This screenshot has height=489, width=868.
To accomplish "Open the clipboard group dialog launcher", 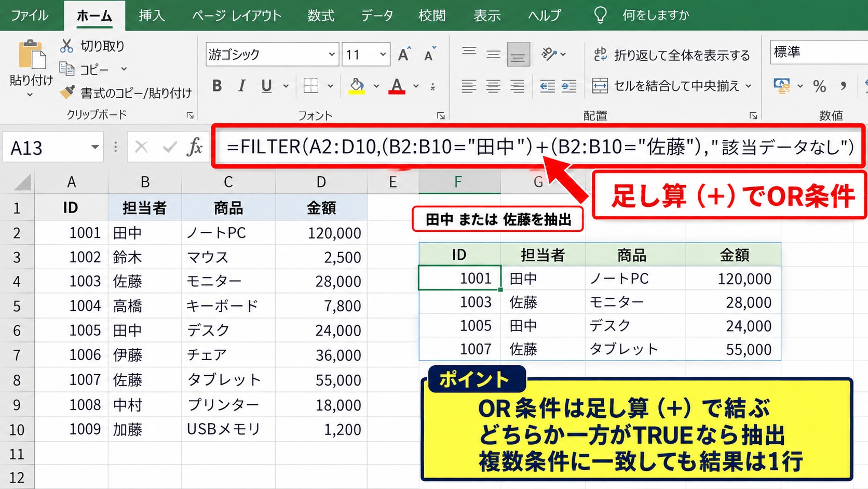I will [190, 115].
